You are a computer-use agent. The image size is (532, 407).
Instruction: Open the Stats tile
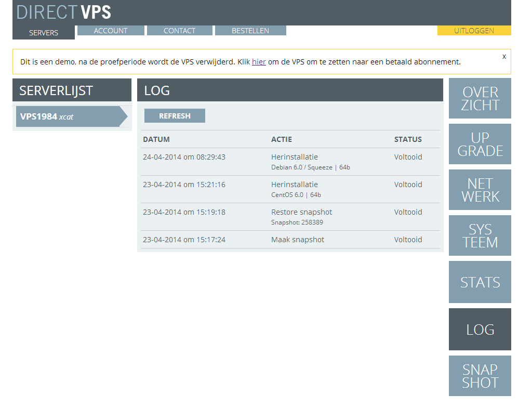click(480, 282)
